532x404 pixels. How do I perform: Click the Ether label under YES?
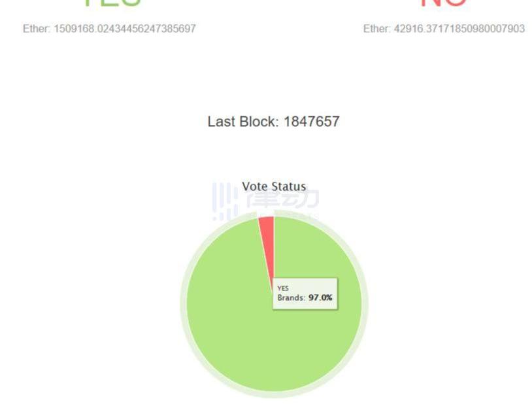pyautogui.click(x=37, y=29)
